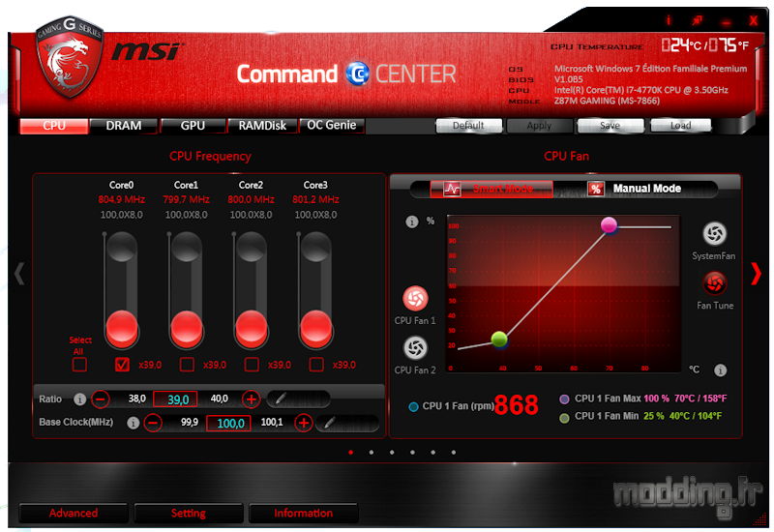Viewport: 774px width, 532px height.
Task: Click the title bar arrow icon
Action: [697, 20]
